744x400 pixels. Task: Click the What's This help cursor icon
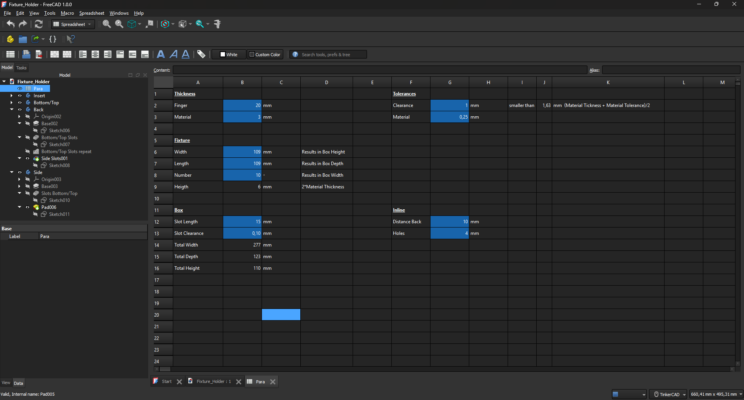click(70, 39)
